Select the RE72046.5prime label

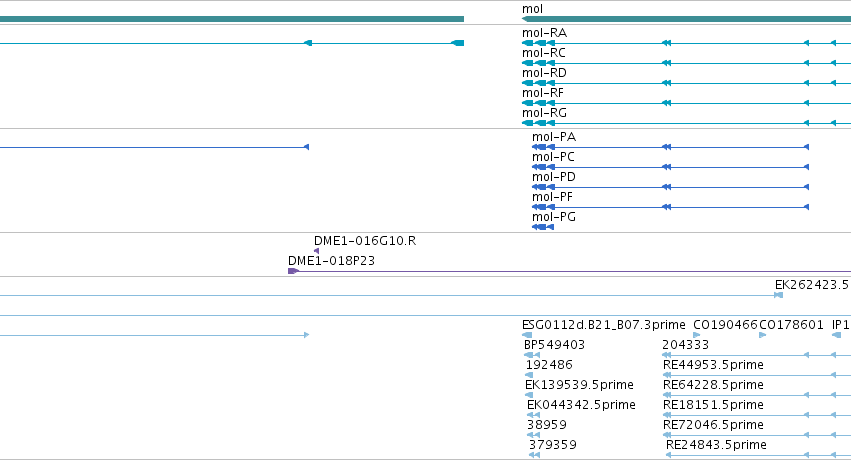(713, 425)
